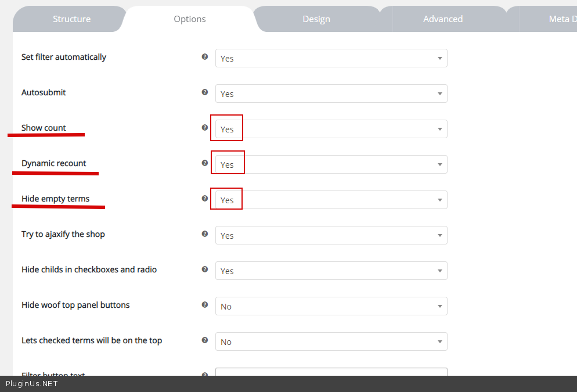
Task: Click help icon for Hide woof top panel buttons
Action: pos(204,305)
